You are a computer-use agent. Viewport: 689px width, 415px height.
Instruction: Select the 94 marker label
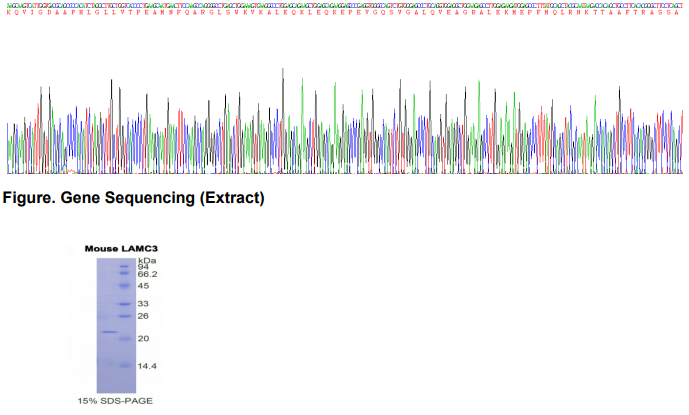tap(143, 267)
